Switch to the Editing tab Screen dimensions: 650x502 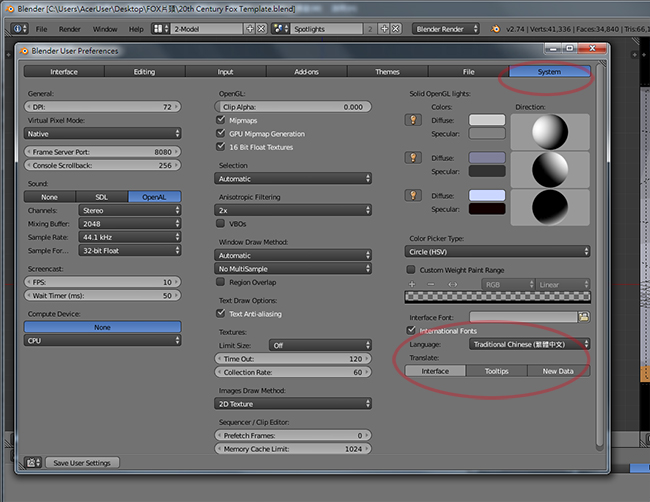144,71
